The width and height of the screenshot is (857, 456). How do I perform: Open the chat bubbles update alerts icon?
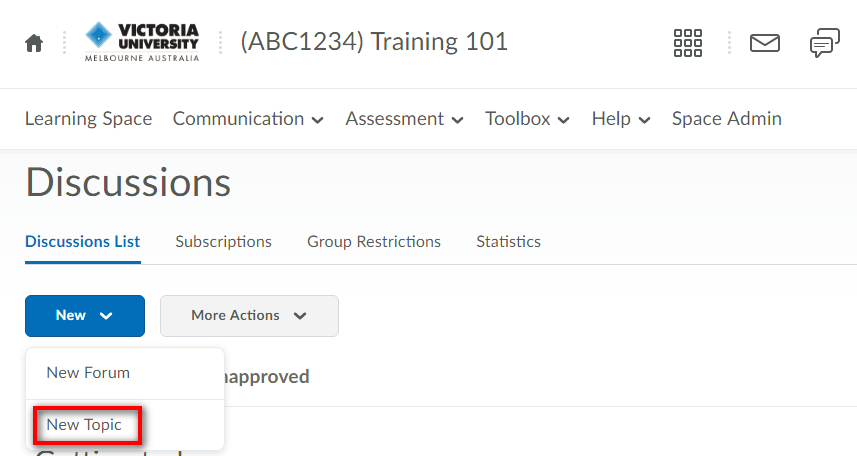pos(825,43)
